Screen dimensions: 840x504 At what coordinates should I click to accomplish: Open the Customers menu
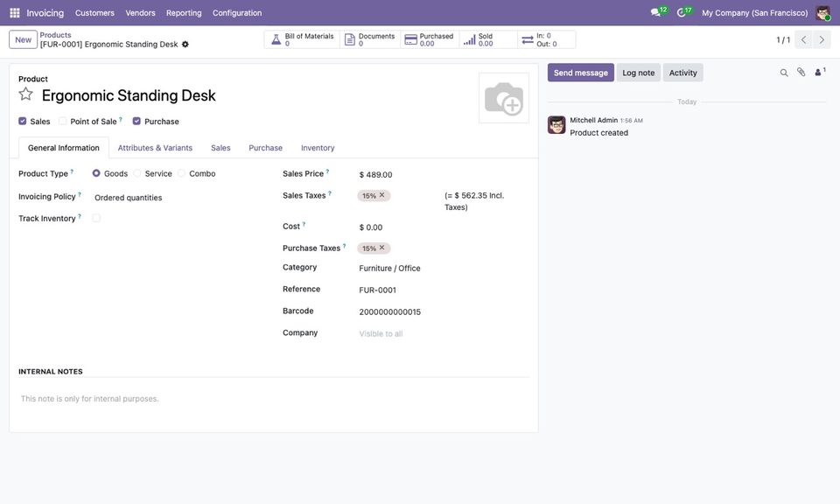tap(94, 13)
